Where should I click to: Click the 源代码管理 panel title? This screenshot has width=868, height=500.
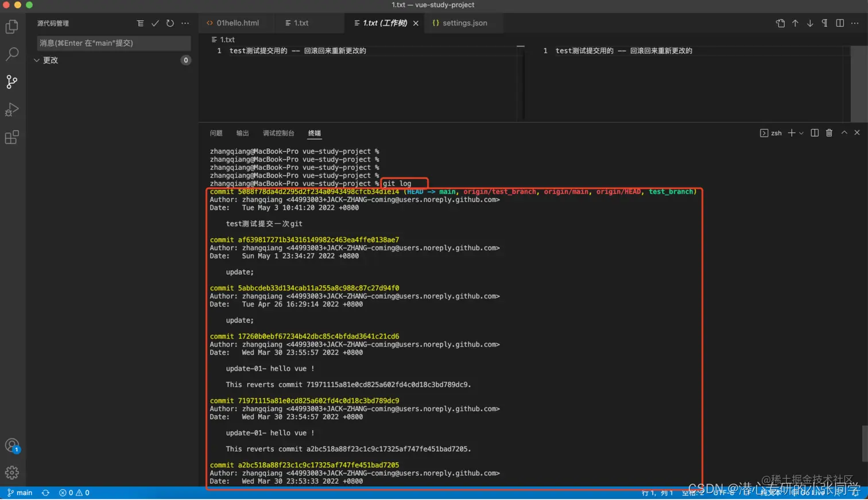pos(53,24)
